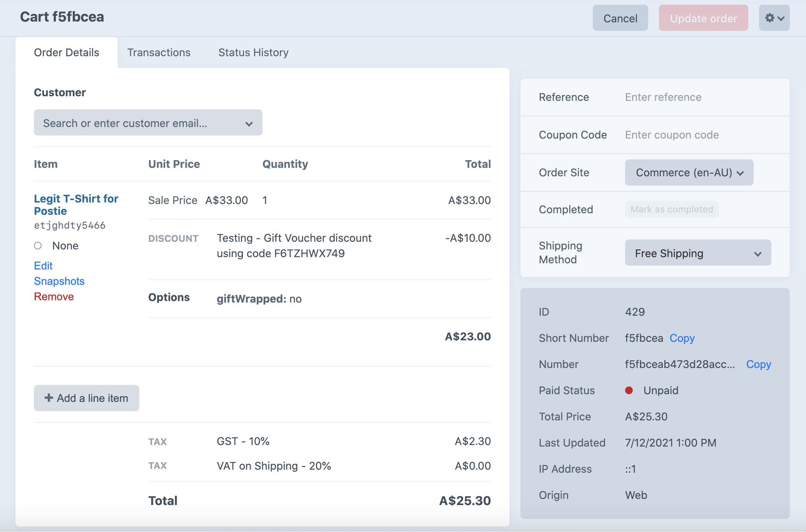Click the plus icon to add a line item

(49, 398)
